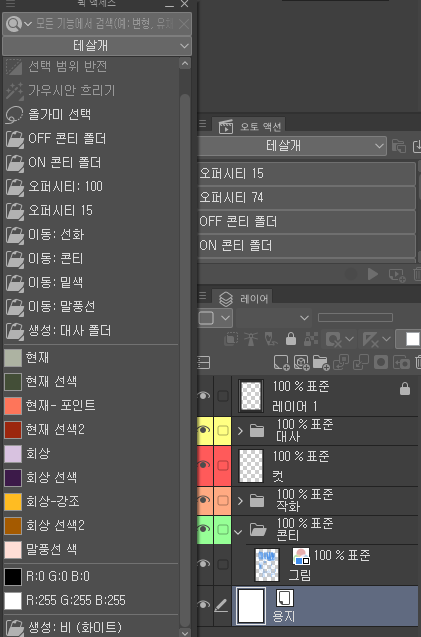
Task: Click transfer to lower layer icon
Action: [341, 362]
